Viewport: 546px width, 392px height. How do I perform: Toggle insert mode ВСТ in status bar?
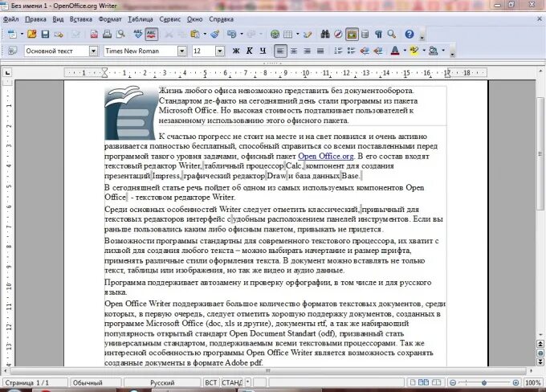[x=211, y=382]
